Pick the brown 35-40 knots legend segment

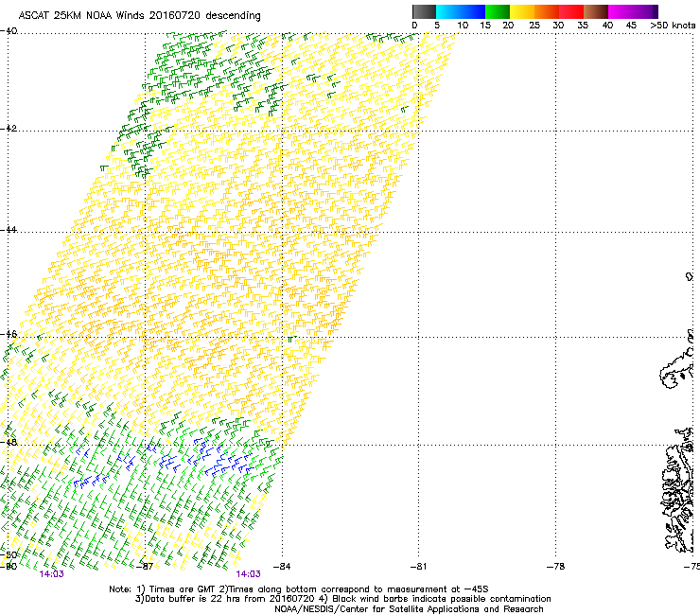596,11
